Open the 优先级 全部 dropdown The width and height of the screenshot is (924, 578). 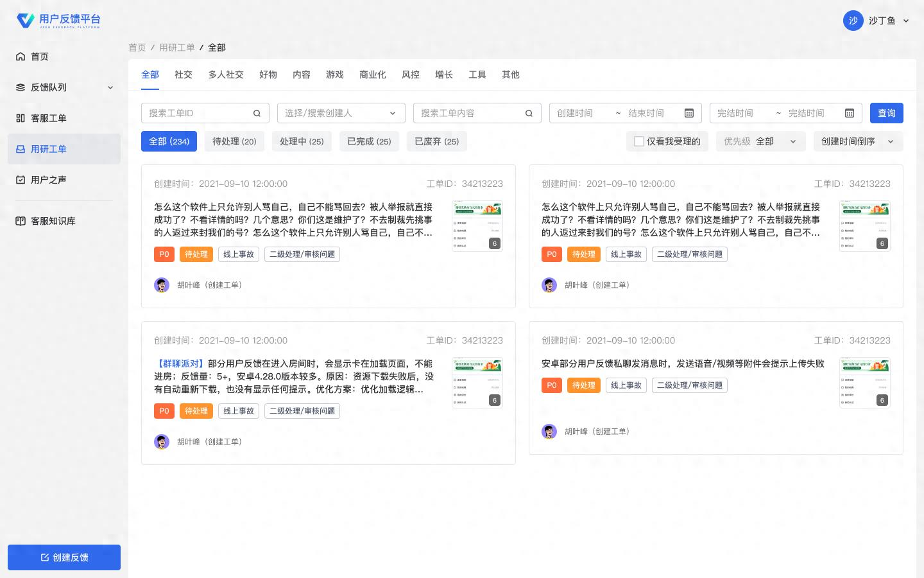click(760, 141)
